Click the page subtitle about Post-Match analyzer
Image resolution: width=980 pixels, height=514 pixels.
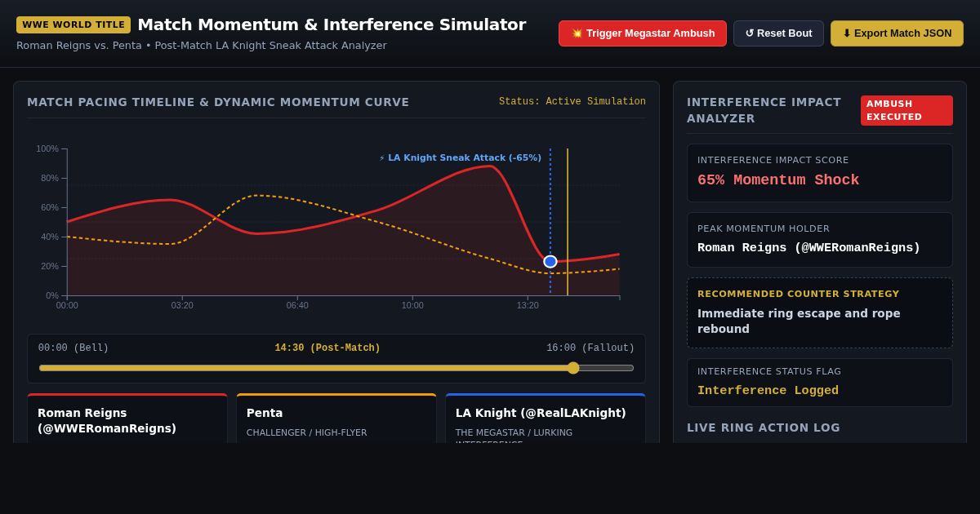(x=202, y=46)
